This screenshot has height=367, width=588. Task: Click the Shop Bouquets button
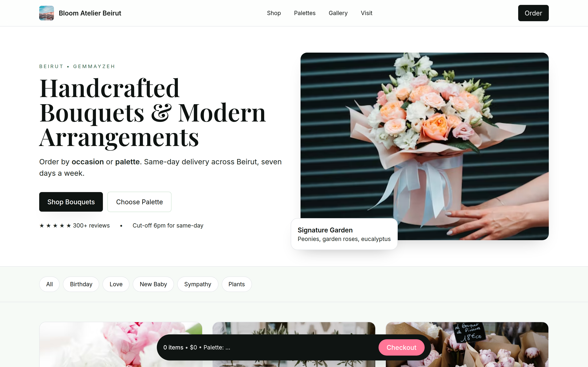click(71, 202)
